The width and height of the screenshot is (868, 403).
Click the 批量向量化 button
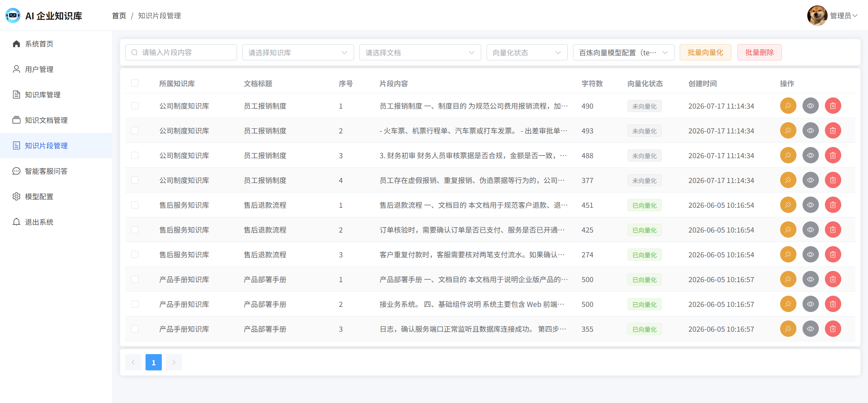[705, 52]
